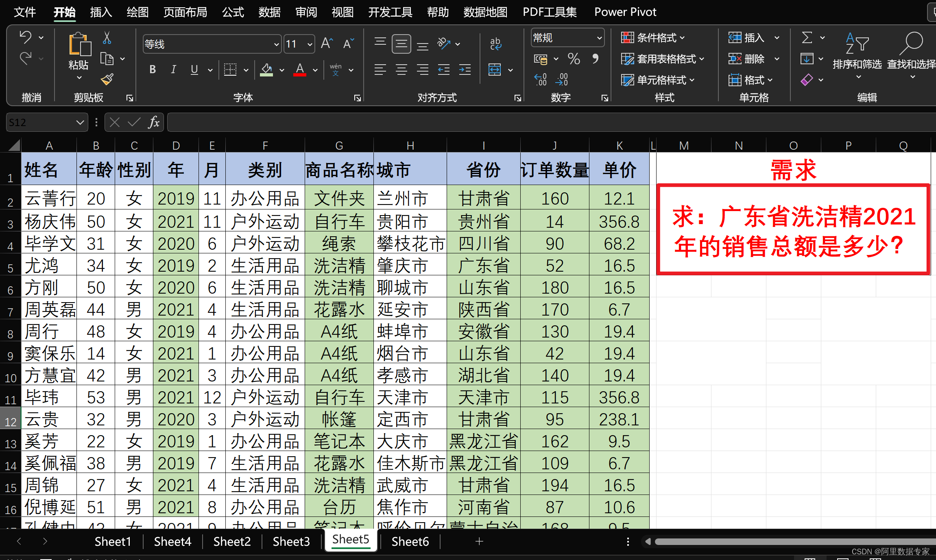Open the font name dropdown 等线
936x560 pixels.
click(276, 44)
